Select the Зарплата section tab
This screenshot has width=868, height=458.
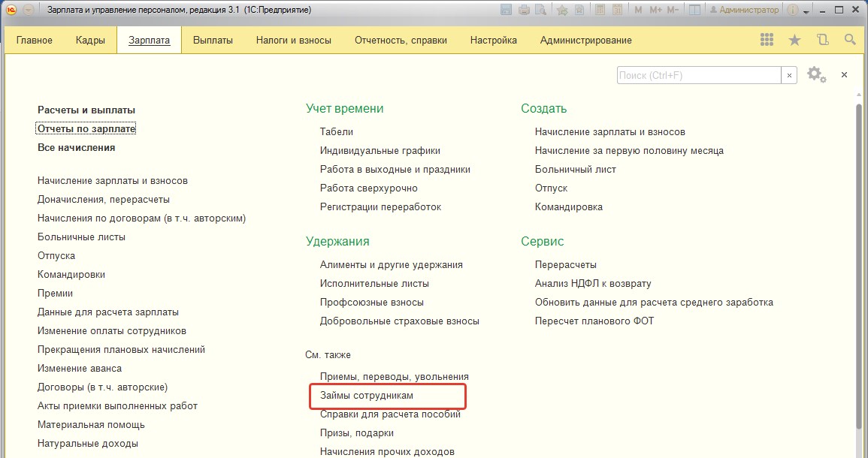pyautogui.click(x=149, y=40)
